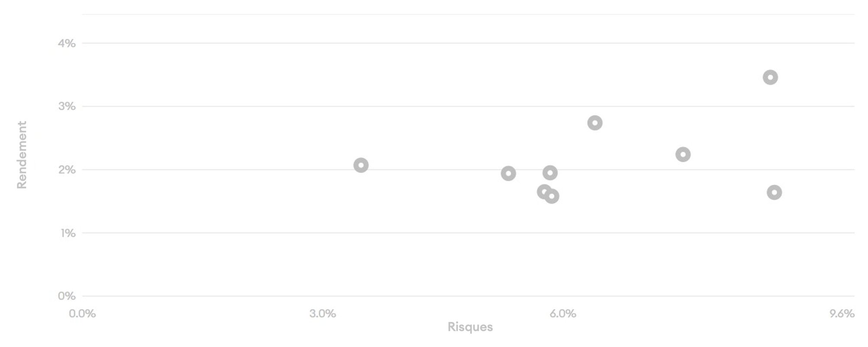The height and width of the screenshot is (347, 868).
Task: Click the 9.6% label on Risques axis
Action: click(842, 314)
